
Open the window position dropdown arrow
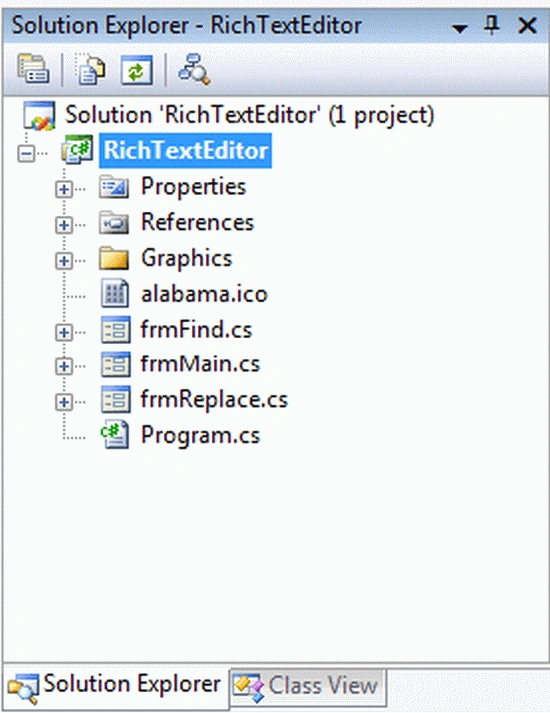460,29
